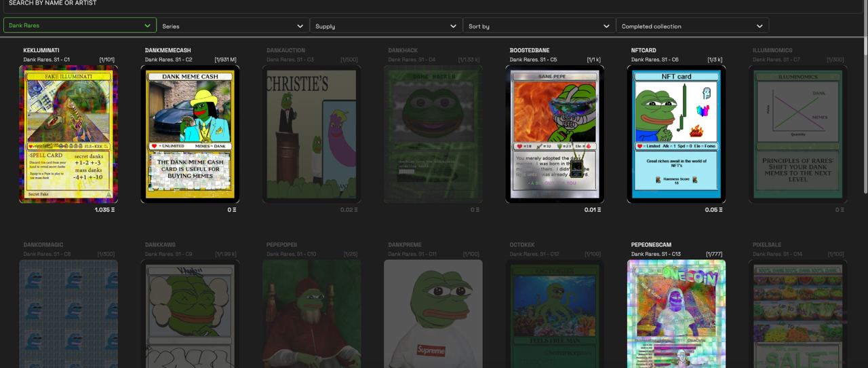
Task: Click the DANKKAWS card title
Action: pyautogui.click(x=159, y=244)
